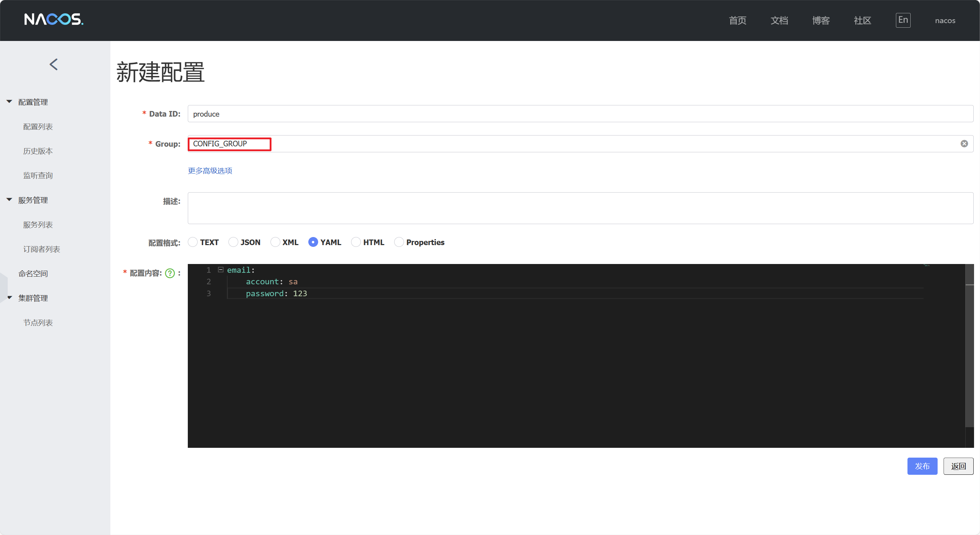Select YAML config format
Viewport: 980px width, 535px height.
pyautogui.click(x=313, y=242)
